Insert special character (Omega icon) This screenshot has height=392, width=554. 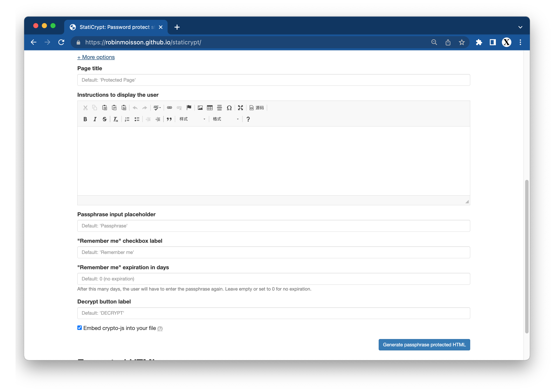click(229, 108)
